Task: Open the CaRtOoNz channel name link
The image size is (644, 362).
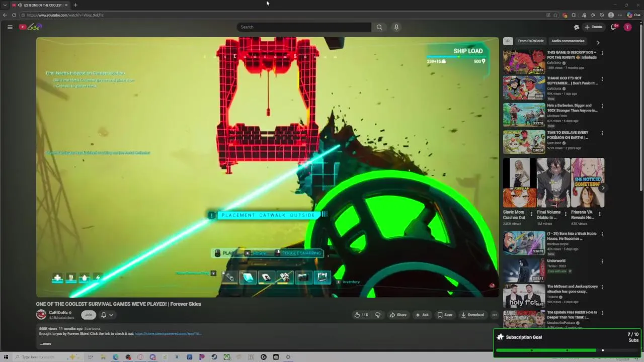Action: [x=58, y=313]
